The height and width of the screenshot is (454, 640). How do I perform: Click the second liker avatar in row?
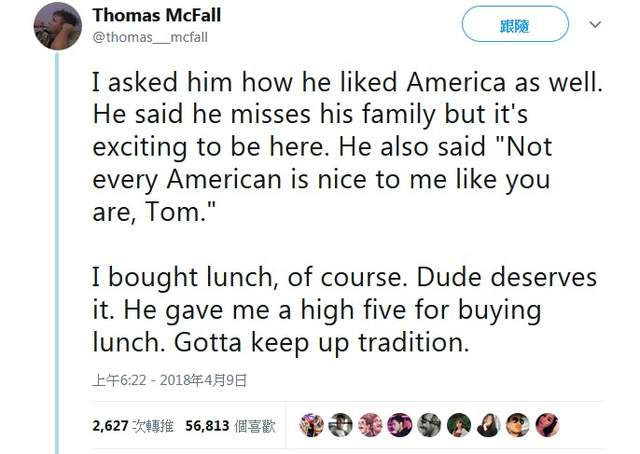click(341, 425)
